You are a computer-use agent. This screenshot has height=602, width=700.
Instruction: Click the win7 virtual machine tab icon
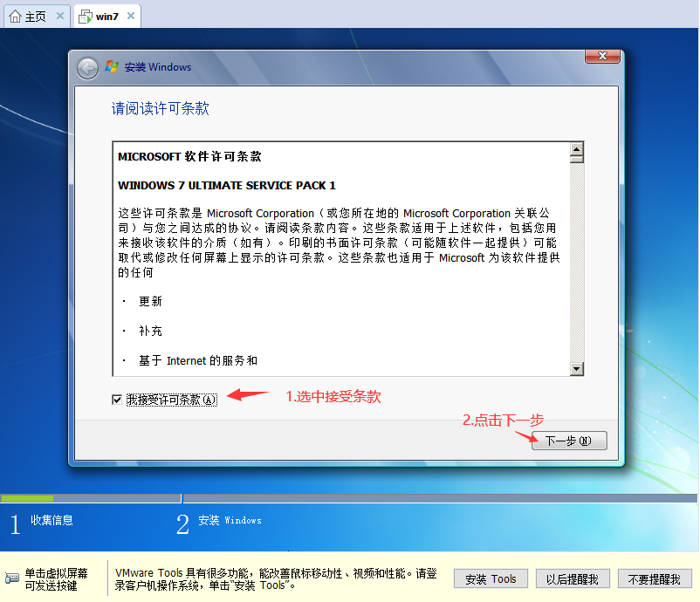86,17
